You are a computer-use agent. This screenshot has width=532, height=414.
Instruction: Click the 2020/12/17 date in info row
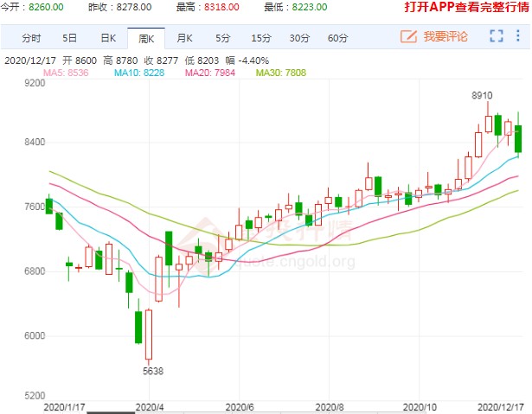(x=30, y=61)
